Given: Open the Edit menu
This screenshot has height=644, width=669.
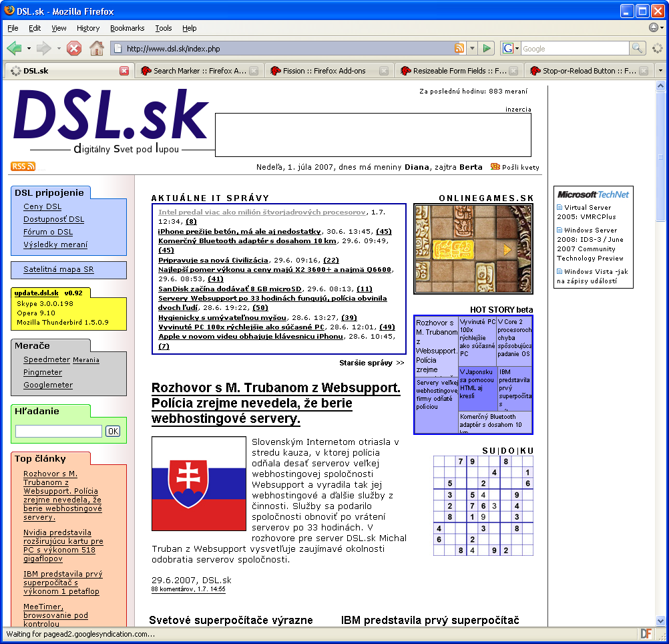Looking at the screenshot, I should tap(35, 28).
